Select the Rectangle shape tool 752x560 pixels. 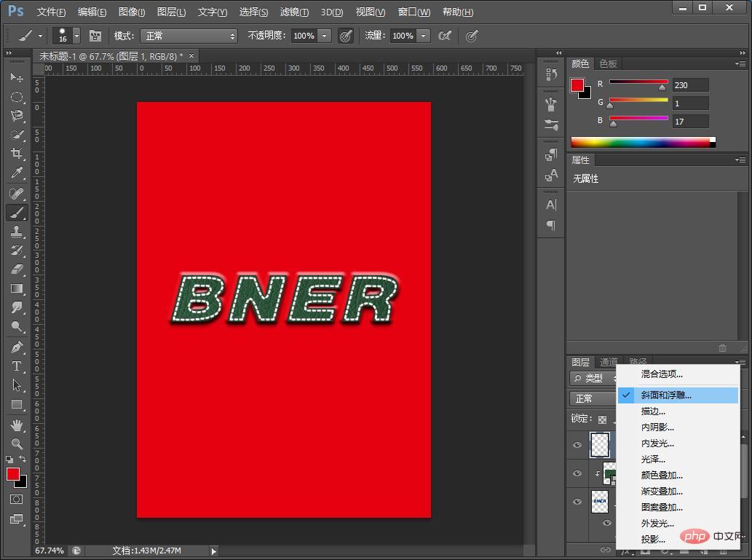pyautogui.click(x=16, y=404)
